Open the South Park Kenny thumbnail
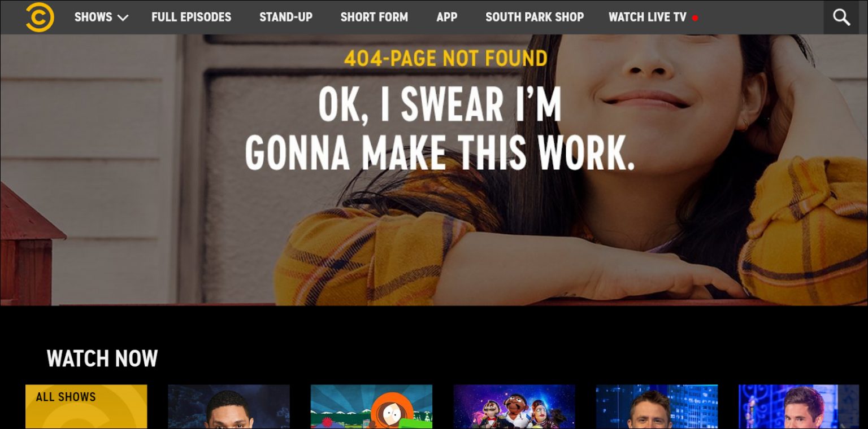This screenshot has width=868, height=429. [x=371, y=406]
